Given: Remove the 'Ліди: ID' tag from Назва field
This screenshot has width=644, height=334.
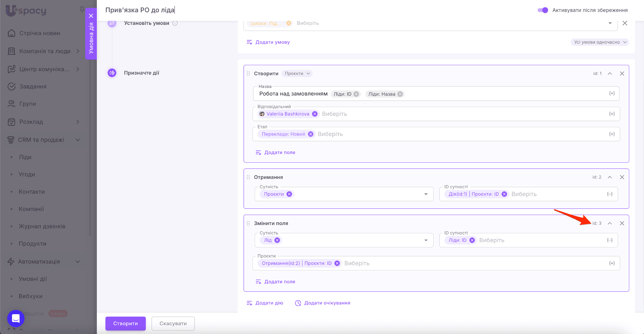Looking at the screenshot, I should tap(356, 94).
